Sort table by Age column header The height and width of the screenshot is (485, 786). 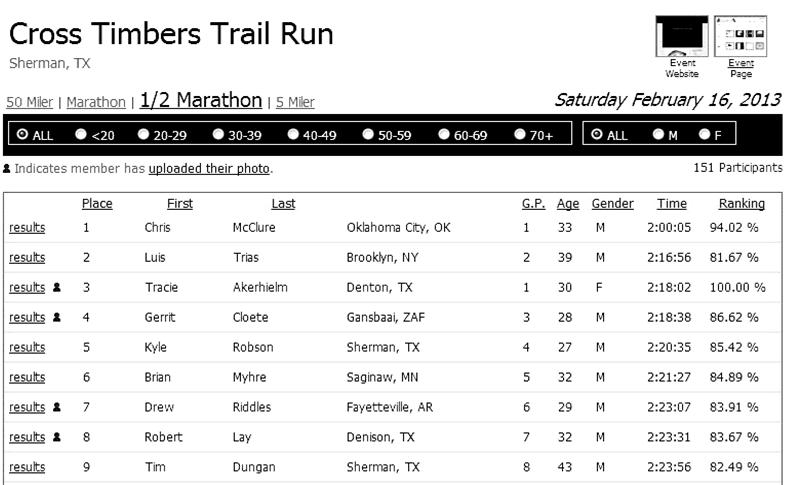[567, 204]
